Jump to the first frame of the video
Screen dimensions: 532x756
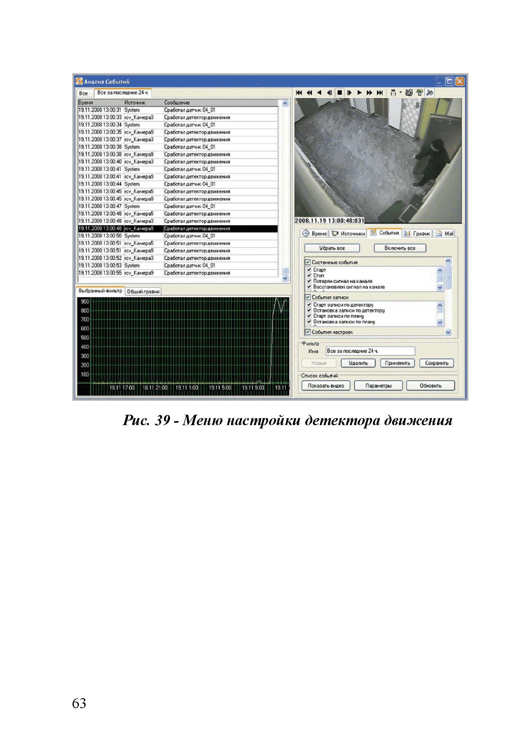[299, 93]
